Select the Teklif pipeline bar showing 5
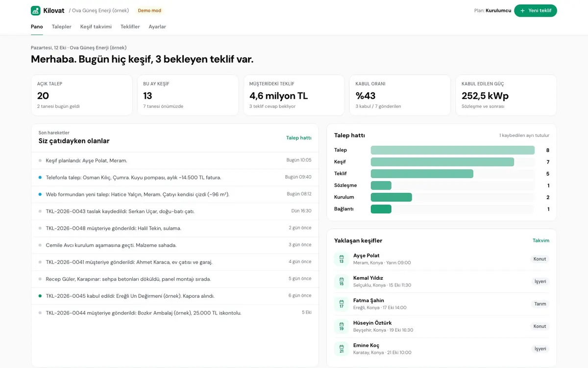This screenshot has width=588, height=368. [x=422, y=174]
